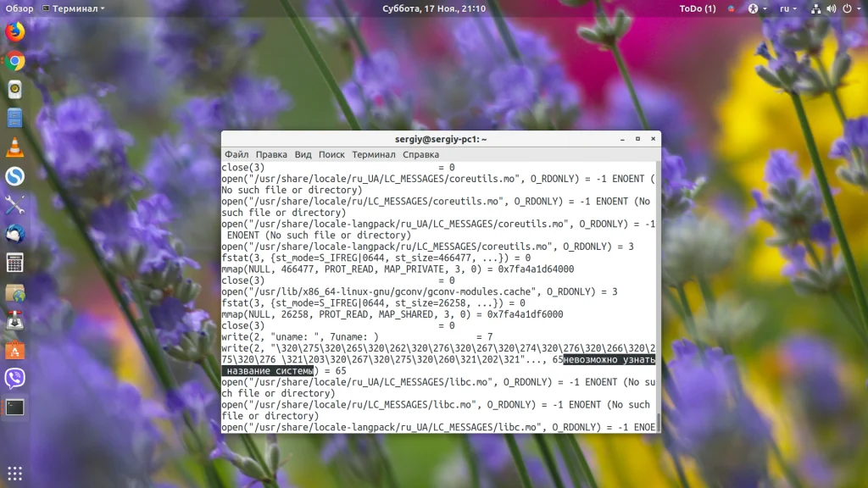Click the 'fstat' line with st_size=466477

376,258
